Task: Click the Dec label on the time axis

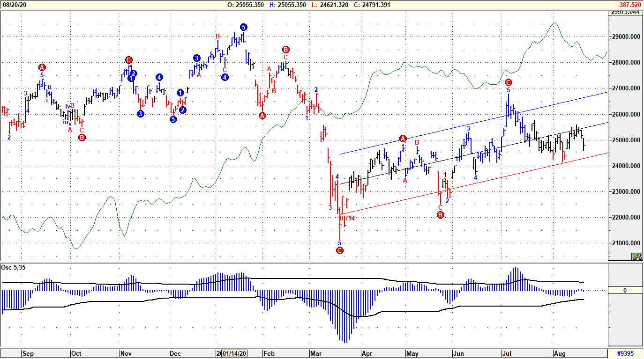Action: pyautogui.click(x=175, y=353)
